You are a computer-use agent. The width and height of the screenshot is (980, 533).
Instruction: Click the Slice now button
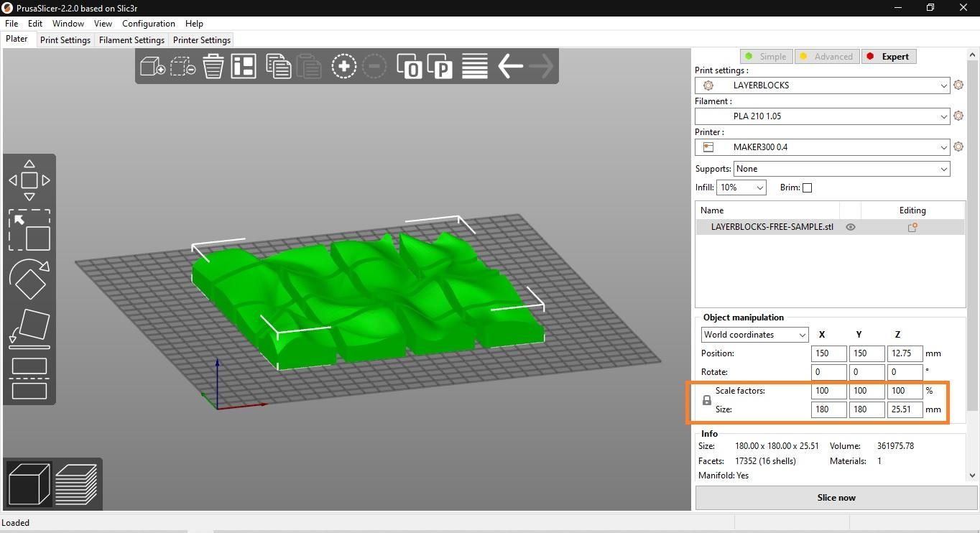(x=836, y=498)
